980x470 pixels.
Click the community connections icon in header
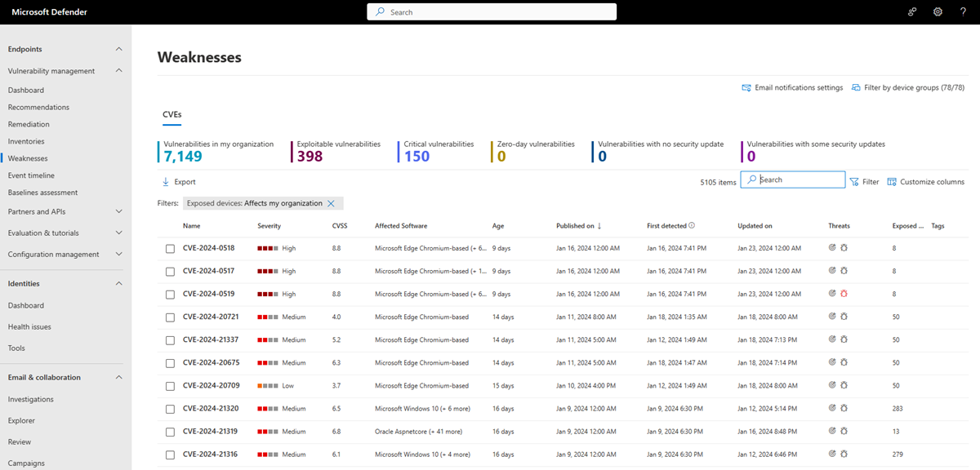click(912, 12)
